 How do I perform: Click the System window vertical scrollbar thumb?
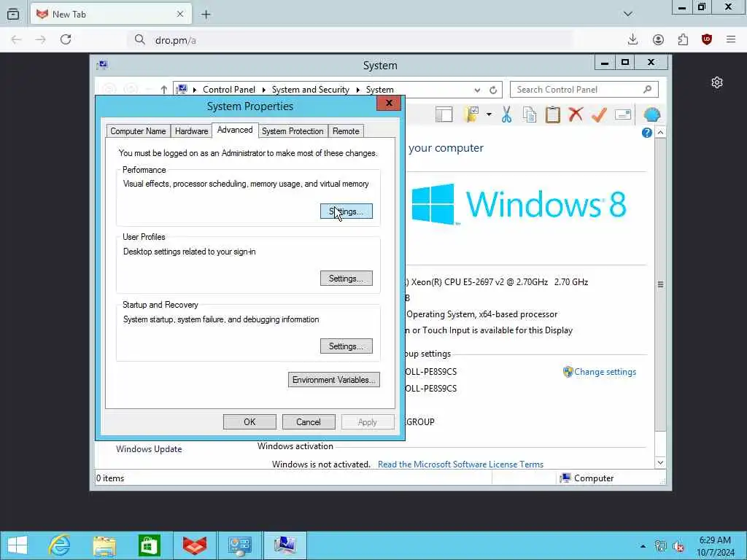[x=660, y=284]
